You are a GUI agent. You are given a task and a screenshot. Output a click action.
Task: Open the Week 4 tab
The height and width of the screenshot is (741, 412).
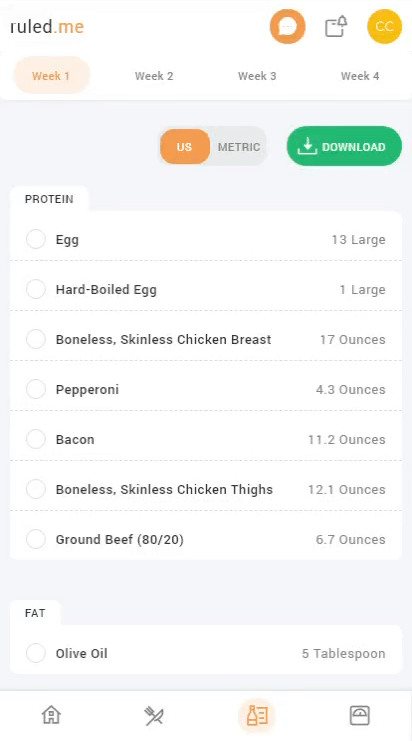pyautogui.click(x=360, y=76)
